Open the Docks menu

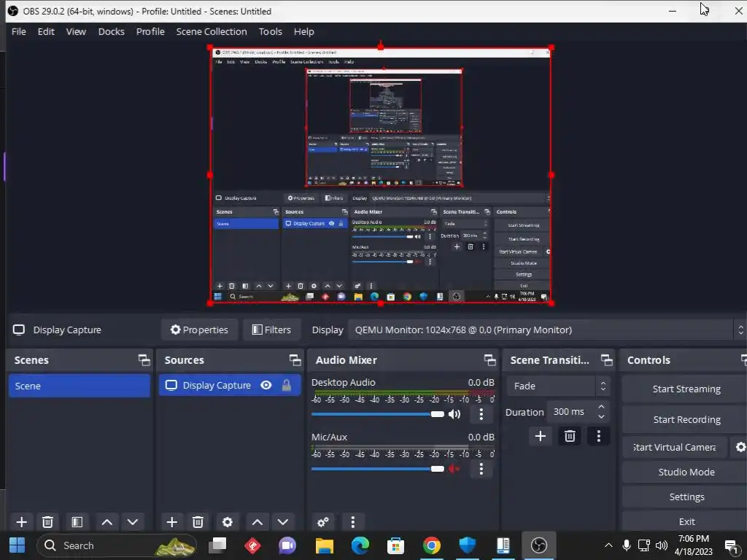pyautogui.click(x=111, y=31)
